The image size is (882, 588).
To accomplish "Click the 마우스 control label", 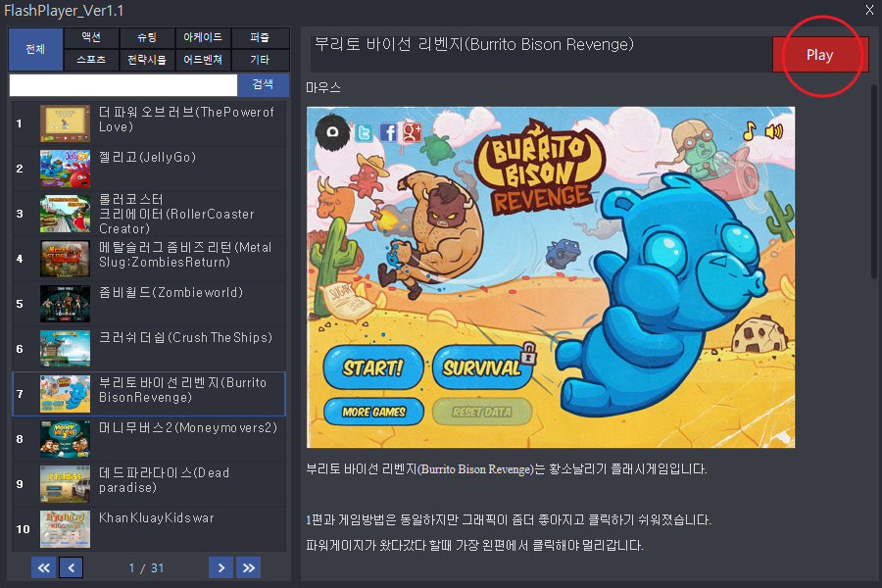I will point(323,88).
